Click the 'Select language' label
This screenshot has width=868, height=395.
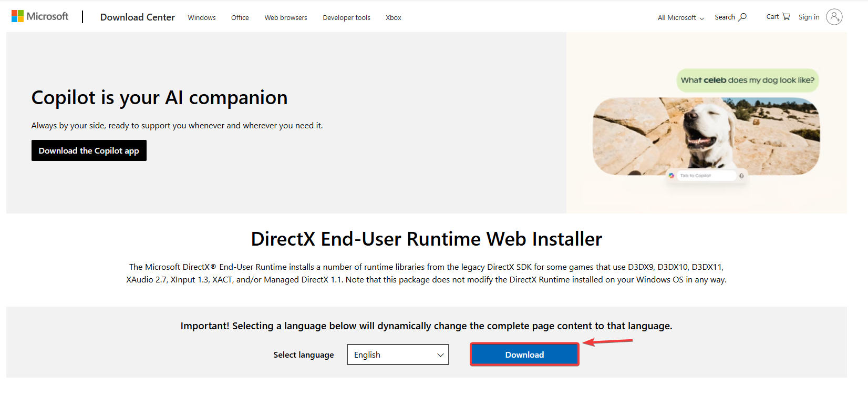click(x=304, y=355)
